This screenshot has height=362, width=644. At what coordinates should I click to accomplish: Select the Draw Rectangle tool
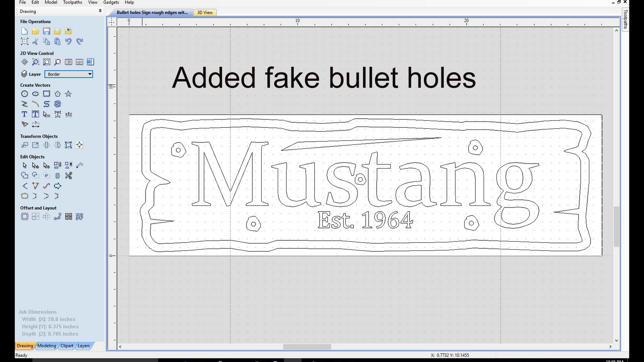pos(47,94)
